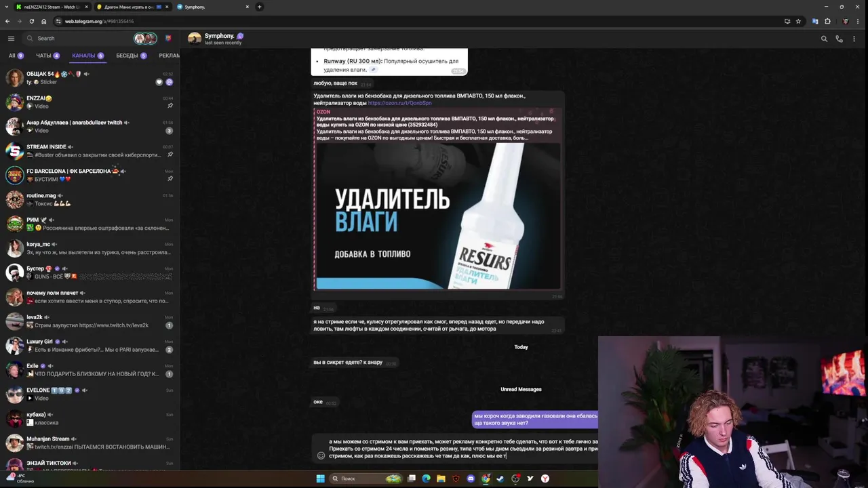Image resolution: width=868 pixels, height=488 pixels.
Task: Open Yandex Browser from taskbar
Action: point(545,479)
